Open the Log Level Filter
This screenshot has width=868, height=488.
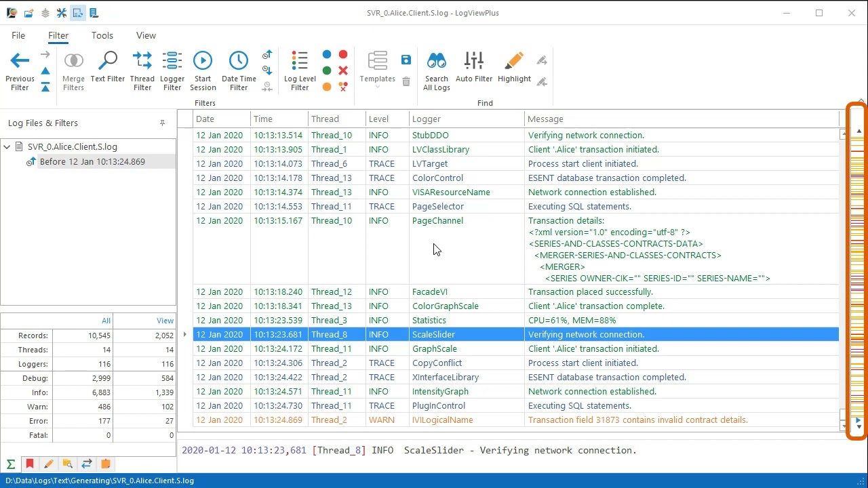pos(300,71)
